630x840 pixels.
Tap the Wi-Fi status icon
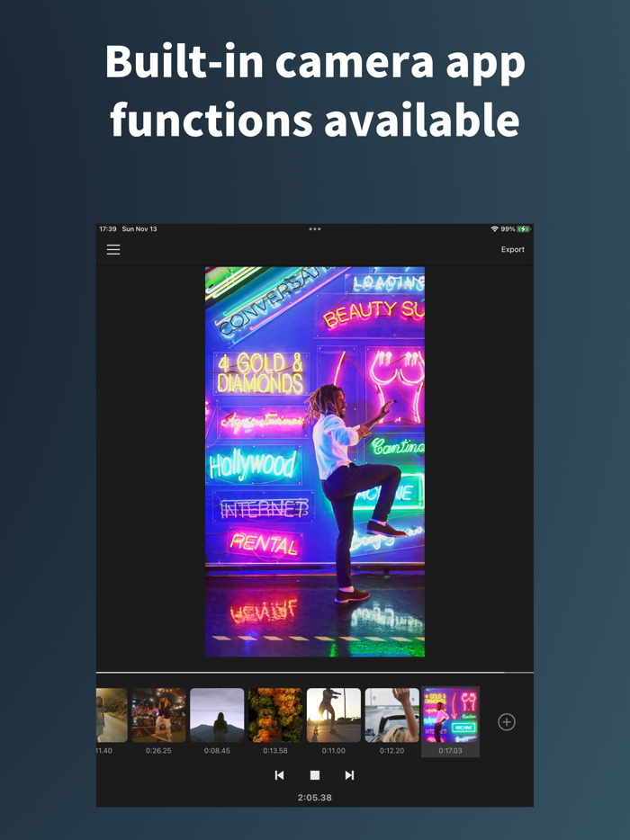(x=494, y=229)
